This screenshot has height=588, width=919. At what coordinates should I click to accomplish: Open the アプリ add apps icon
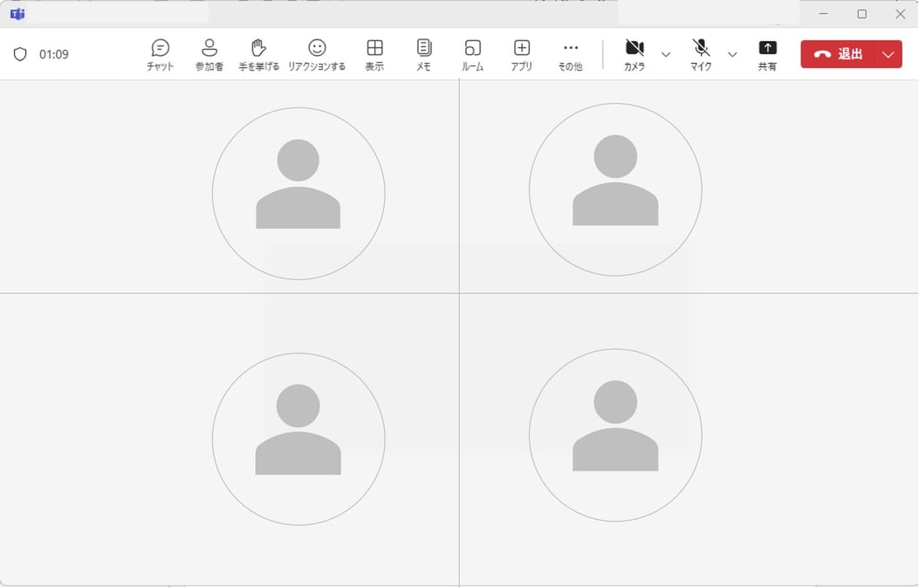point(522,55)
